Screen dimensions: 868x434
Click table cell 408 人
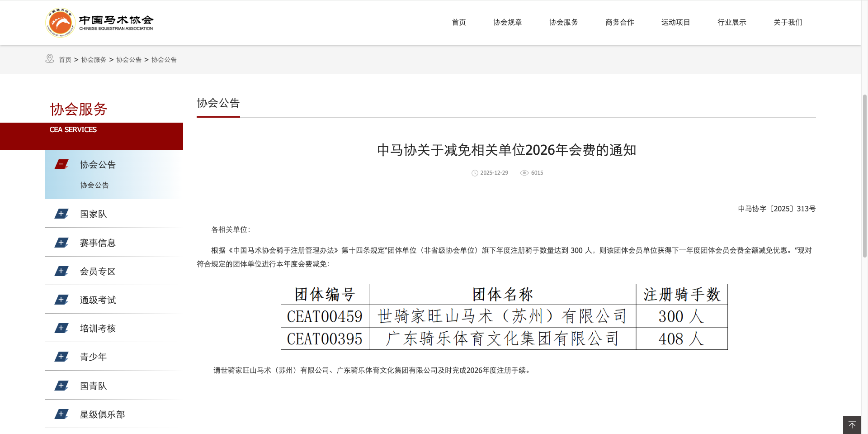pyautogui.click(x=681, y=339)
